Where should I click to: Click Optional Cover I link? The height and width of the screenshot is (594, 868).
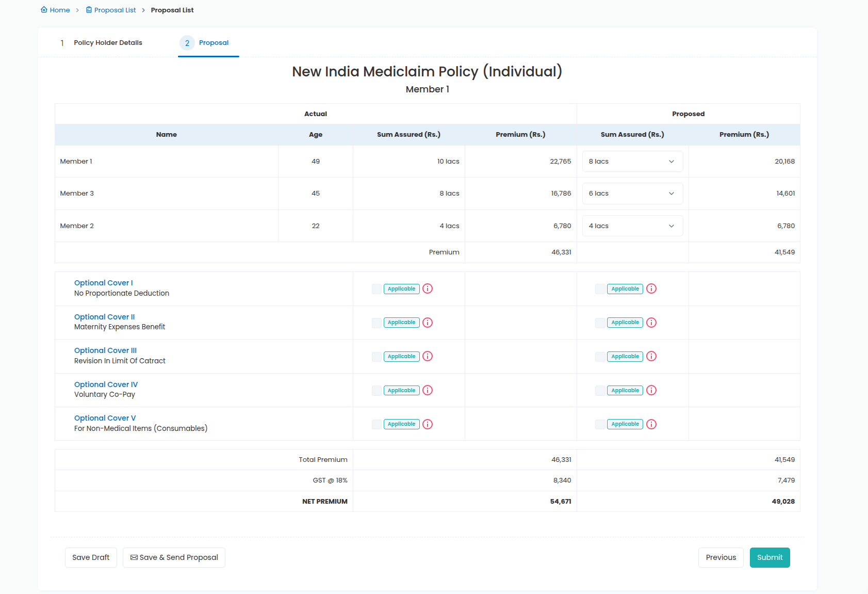104,283
